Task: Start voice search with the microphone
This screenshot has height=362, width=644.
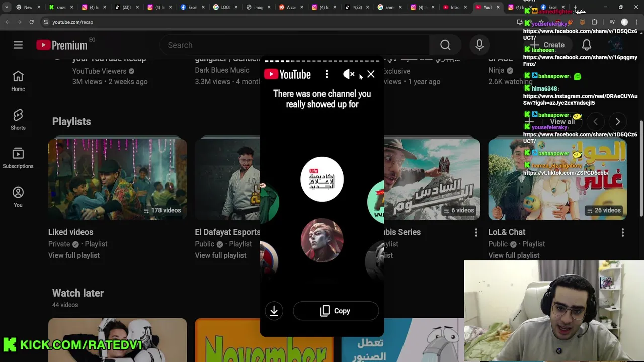Action: click(x=479, y=45)
